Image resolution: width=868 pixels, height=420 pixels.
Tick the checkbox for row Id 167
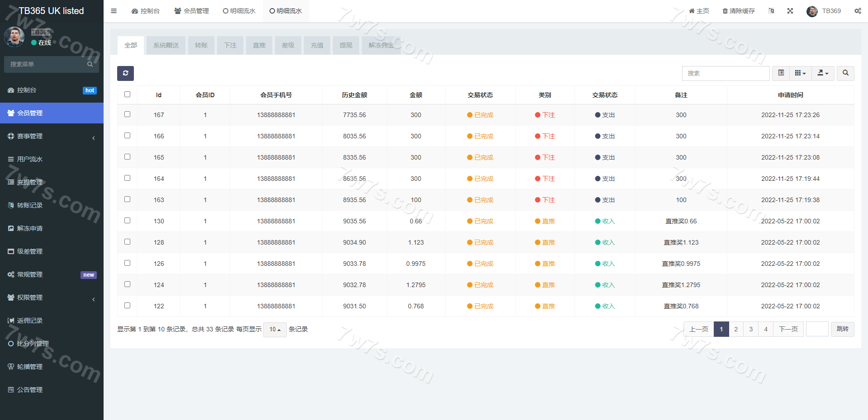(x=127, y=114)
